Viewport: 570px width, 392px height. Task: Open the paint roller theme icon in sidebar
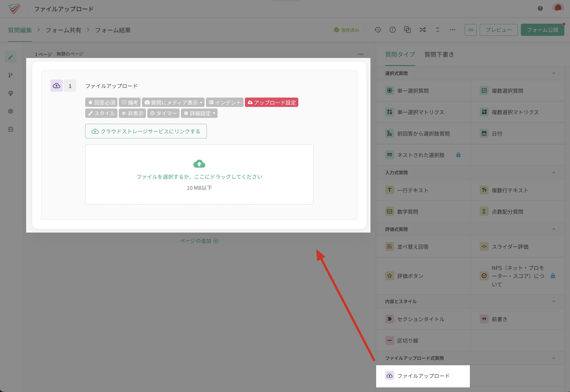point(11,93)
